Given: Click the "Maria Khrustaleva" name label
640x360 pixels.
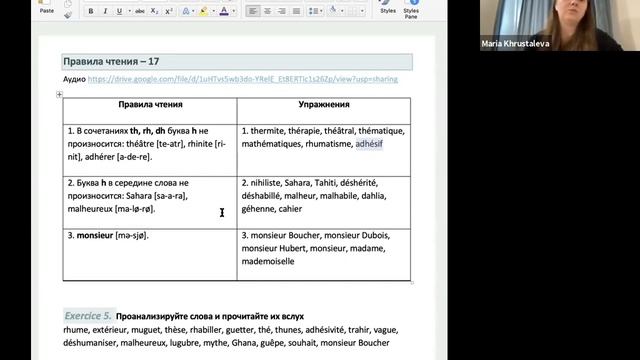Looking at the screenshot, I should [515, 44].
